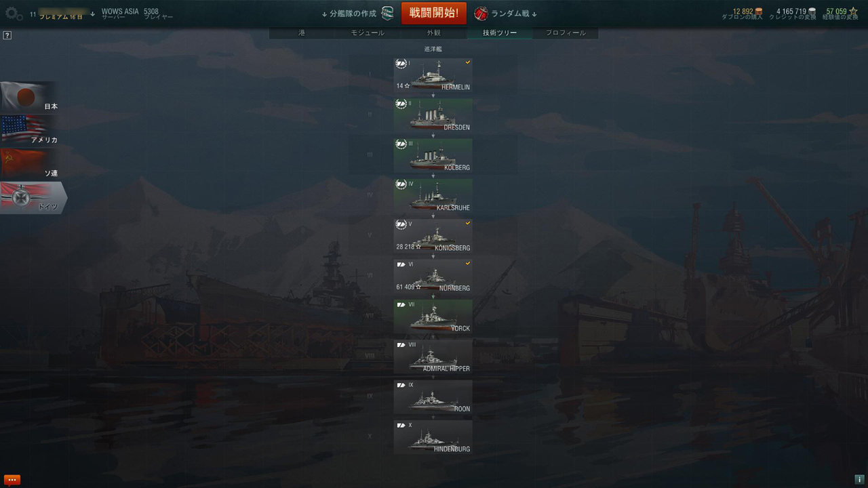Click the free experience star icon

853,12
